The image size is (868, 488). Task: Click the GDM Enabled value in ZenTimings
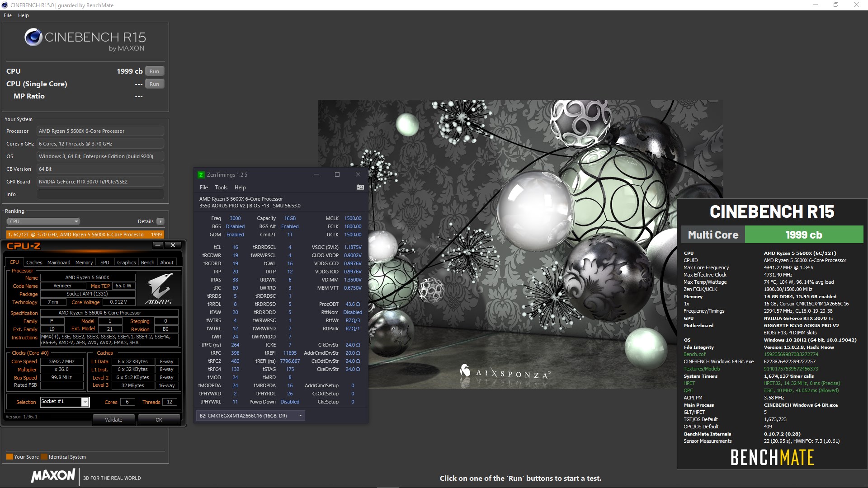pyautogui.click(x=235, y=235)
